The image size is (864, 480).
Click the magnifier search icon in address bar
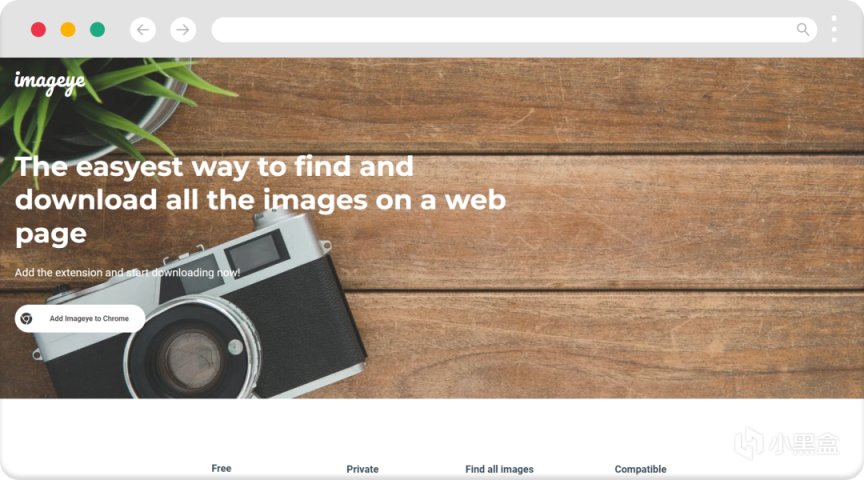click(803, 29)
